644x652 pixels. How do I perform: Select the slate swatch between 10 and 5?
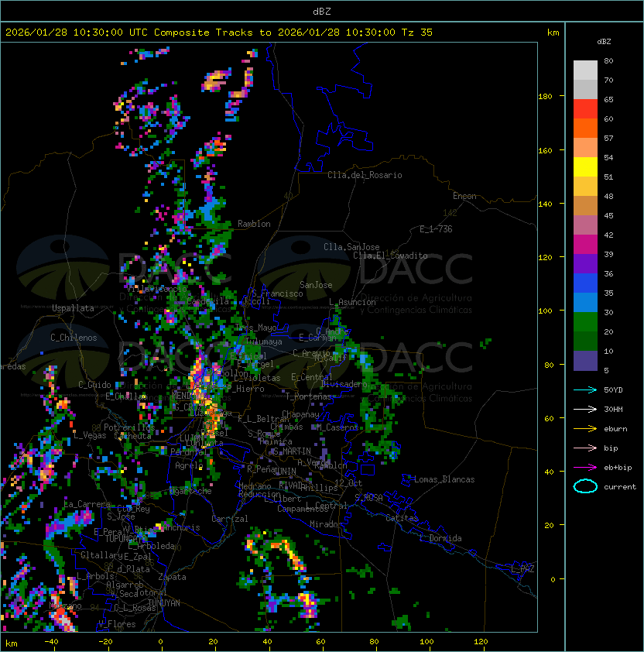585,361
